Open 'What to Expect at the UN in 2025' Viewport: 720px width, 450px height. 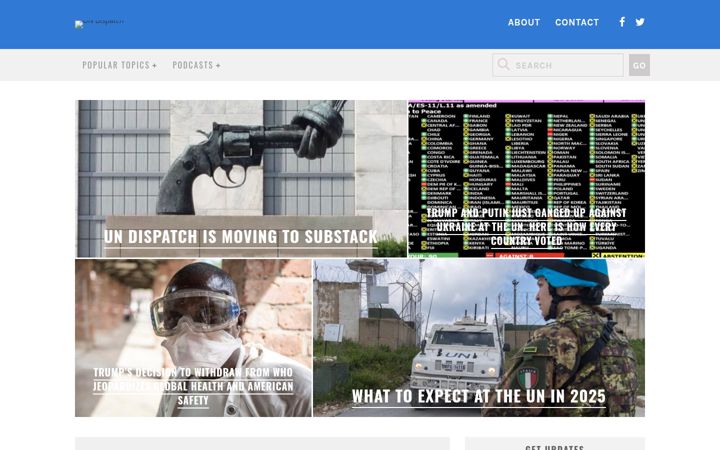point(479,396)
